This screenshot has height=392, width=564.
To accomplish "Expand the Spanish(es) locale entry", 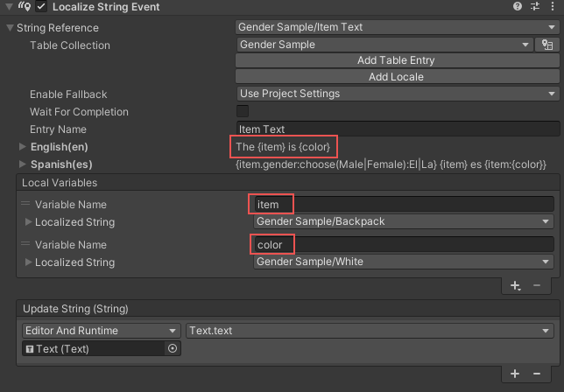I will pyautogui.click(x=23, y=164).
